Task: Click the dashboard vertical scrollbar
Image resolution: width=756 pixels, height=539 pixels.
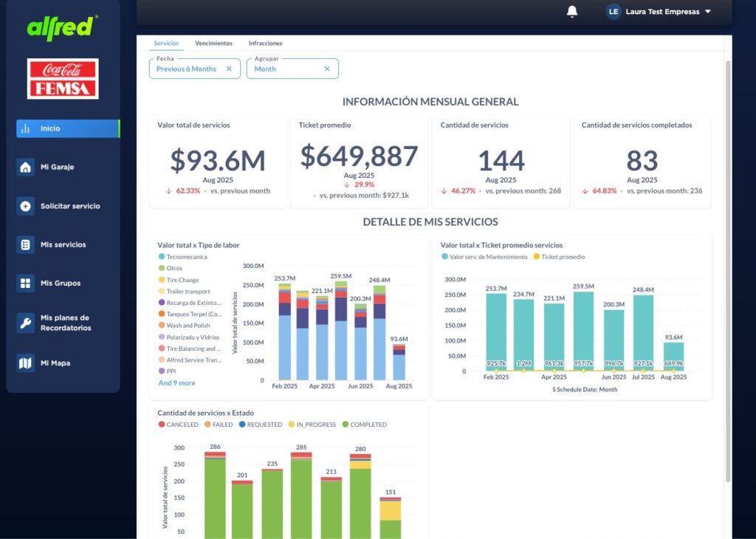Action: [x=728, y=272]
